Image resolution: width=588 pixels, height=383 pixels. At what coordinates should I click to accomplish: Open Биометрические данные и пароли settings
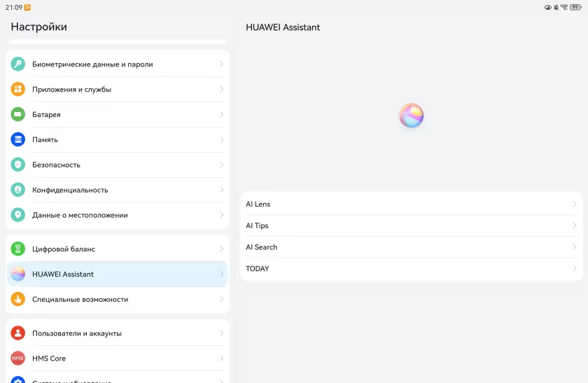point(118,64)
